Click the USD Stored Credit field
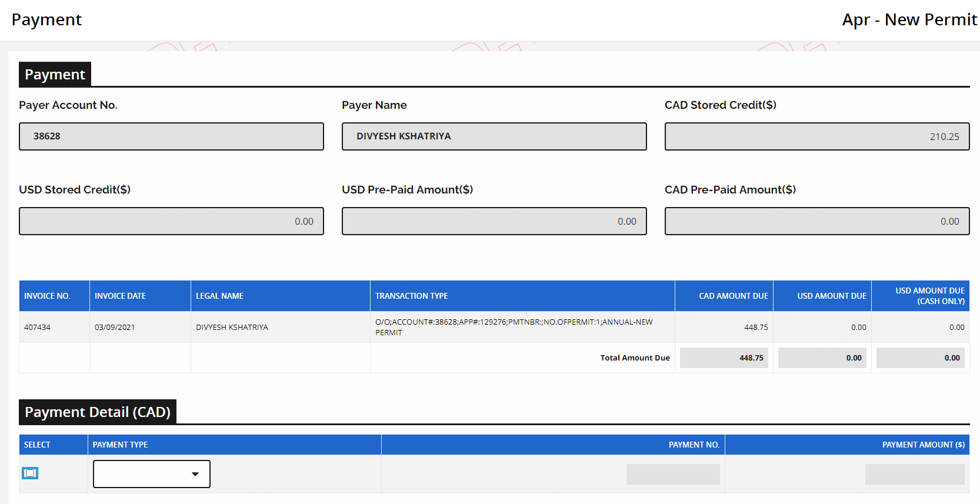The image size is (980, 504). 171,221
